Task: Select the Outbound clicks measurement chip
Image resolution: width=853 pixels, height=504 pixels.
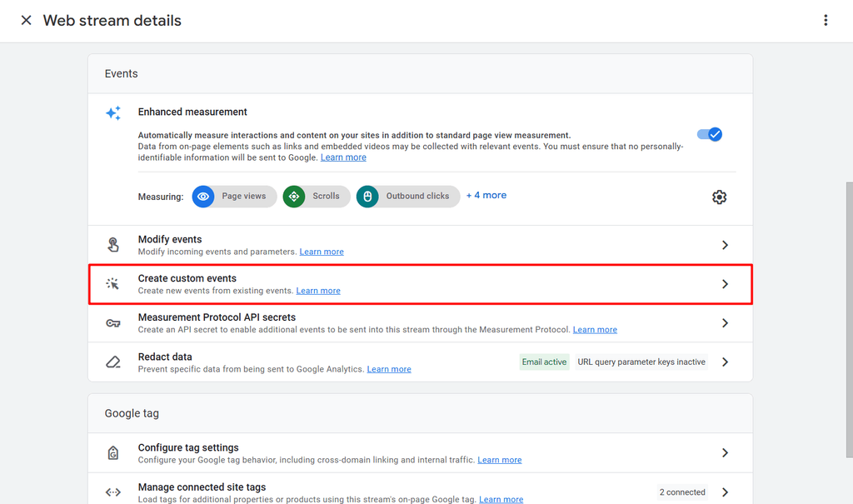Action: [408, 197]
